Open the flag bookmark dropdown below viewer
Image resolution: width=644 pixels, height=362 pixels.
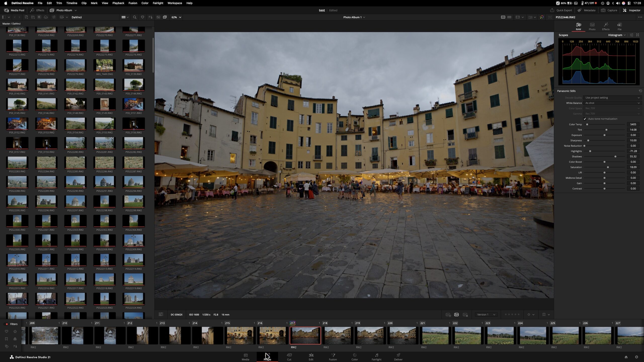point(546,314)
